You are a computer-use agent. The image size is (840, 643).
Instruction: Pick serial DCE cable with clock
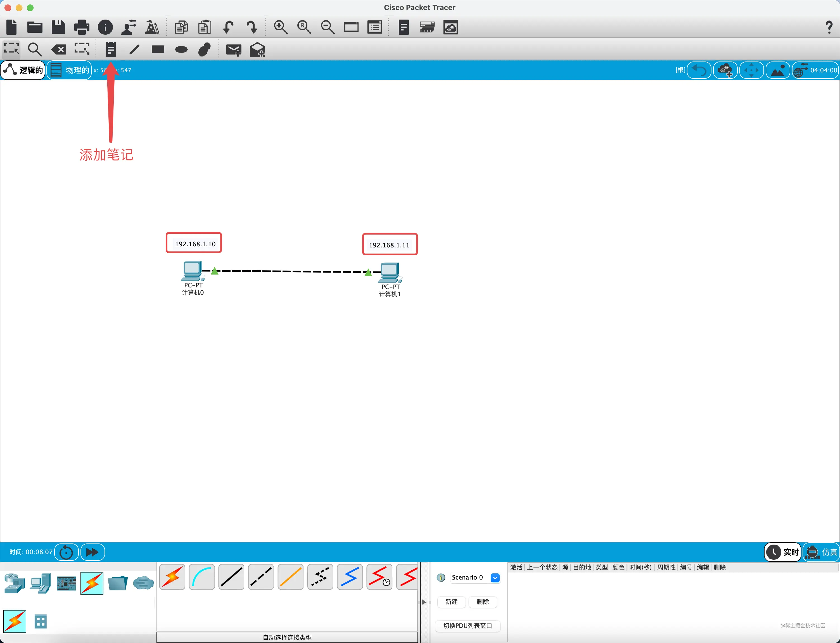(x=379, y=577)
